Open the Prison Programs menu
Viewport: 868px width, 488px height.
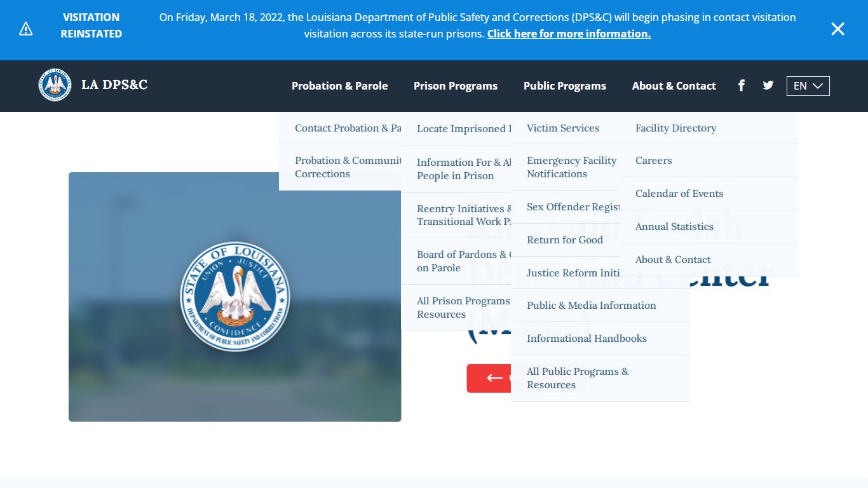click(x=456, y=86)
